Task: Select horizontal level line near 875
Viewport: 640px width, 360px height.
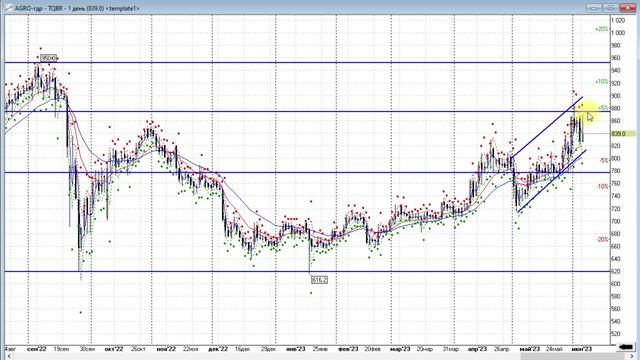Action: 306,111
